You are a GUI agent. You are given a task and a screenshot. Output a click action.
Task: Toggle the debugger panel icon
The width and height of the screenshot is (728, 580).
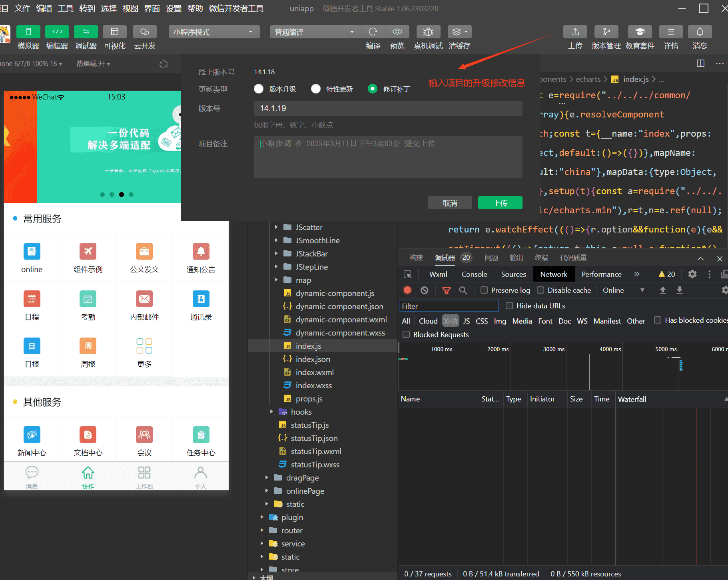[x=86, y=32]
